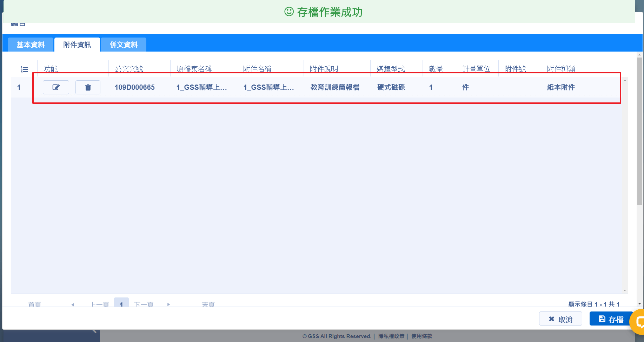Go to page 1 in pagination
644x342 pixels.
point(121,304)
